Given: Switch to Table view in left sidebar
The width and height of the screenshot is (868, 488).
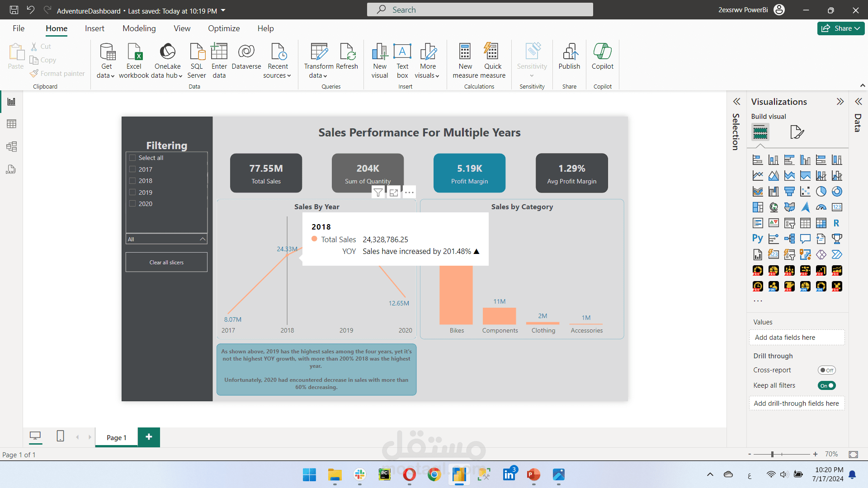Looking at the screenshot, I should [x=11, y=124].
